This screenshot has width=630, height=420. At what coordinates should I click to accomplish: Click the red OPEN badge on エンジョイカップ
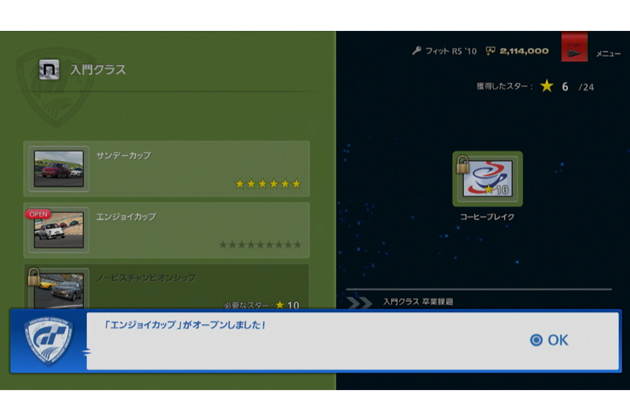tap(38, 214)
